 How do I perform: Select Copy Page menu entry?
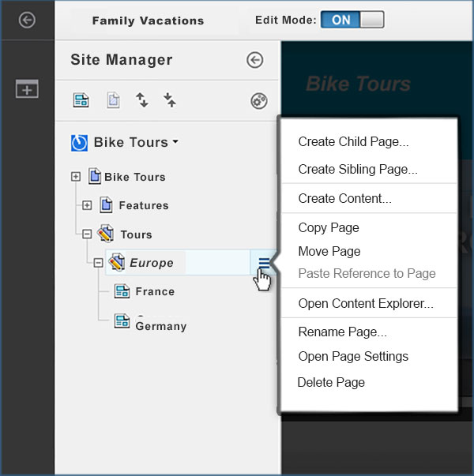[x=329, y=228]
